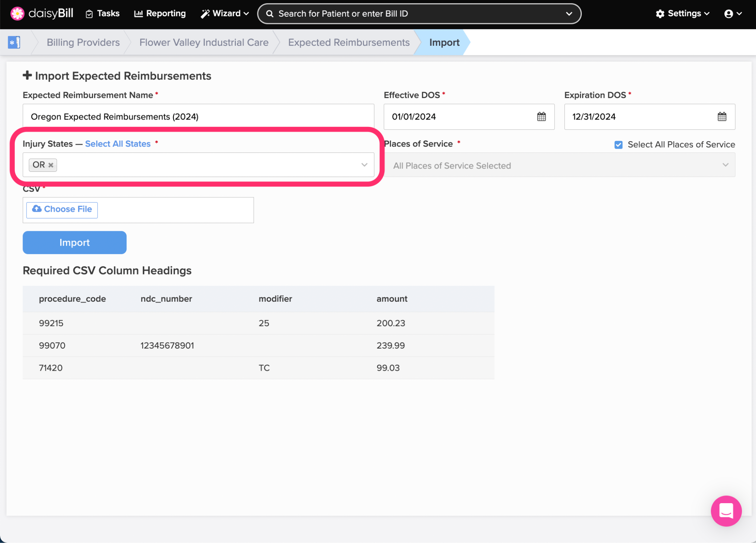Expand the Injury States dropdown

click(364, 165)
